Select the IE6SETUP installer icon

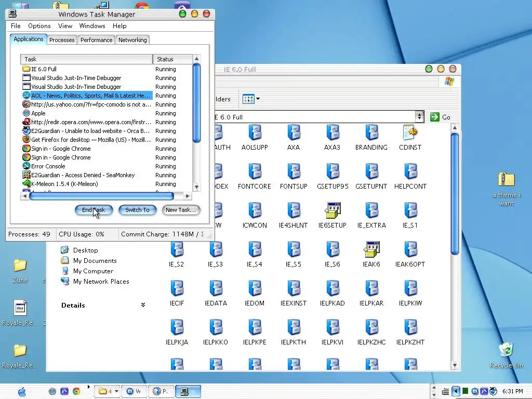pos(332,216)
